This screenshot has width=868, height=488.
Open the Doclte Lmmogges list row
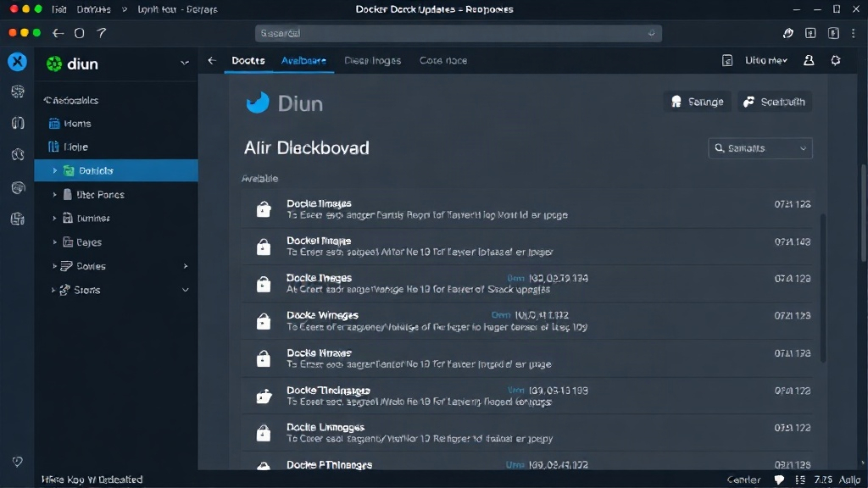click(527, 433)
